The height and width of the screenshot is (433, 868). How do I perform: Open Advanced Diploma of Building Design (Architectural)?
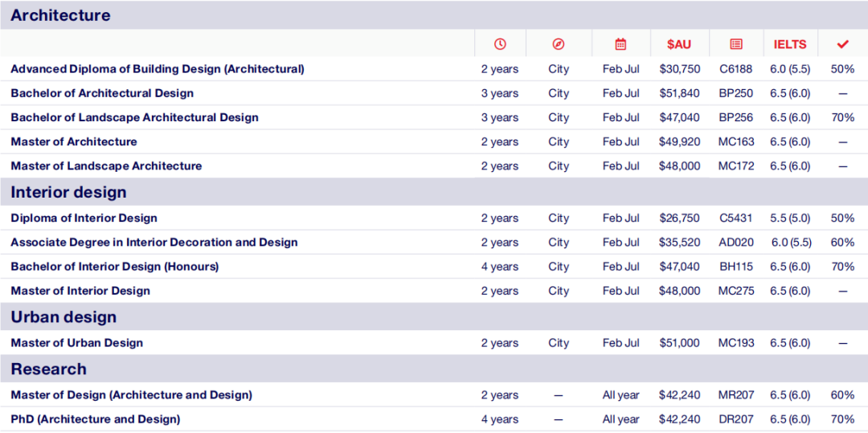158,69
